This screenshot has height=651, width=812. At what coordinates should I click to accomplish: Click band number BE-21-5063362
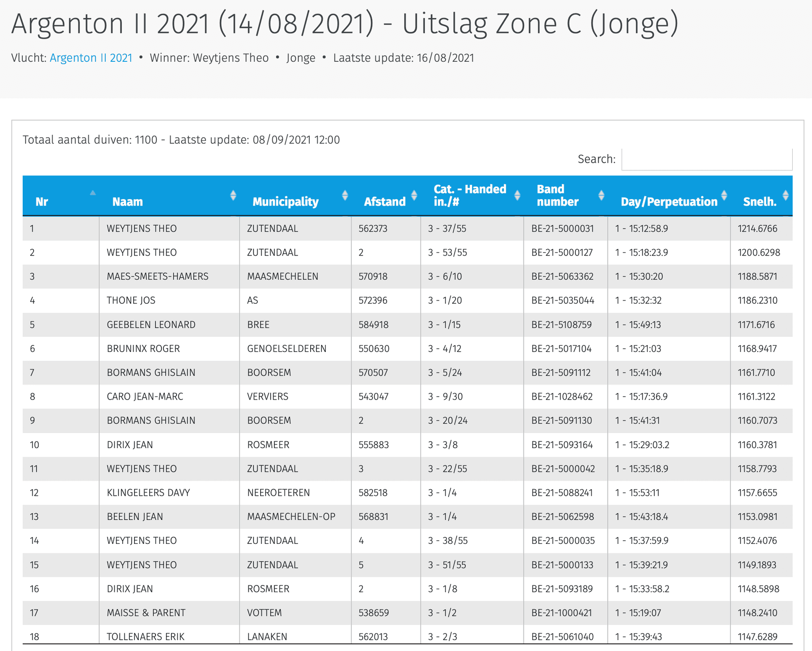coord(562,276)
